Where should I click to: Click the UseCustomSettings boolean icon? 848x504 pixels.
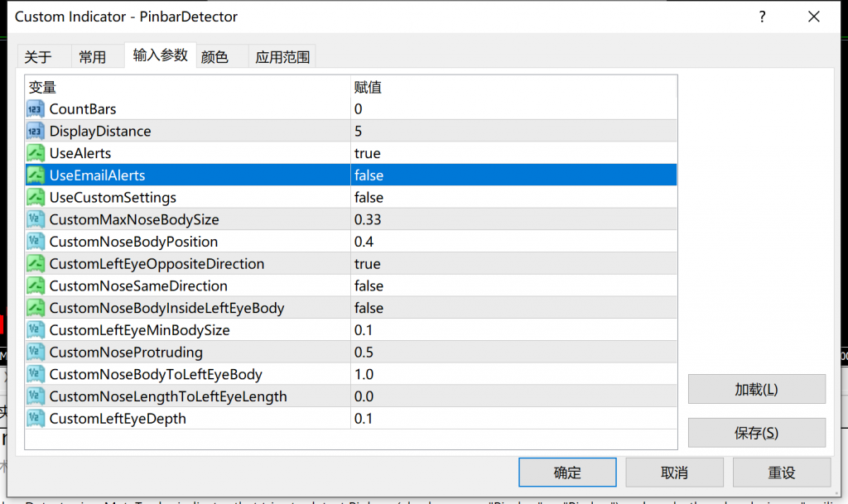36,198
